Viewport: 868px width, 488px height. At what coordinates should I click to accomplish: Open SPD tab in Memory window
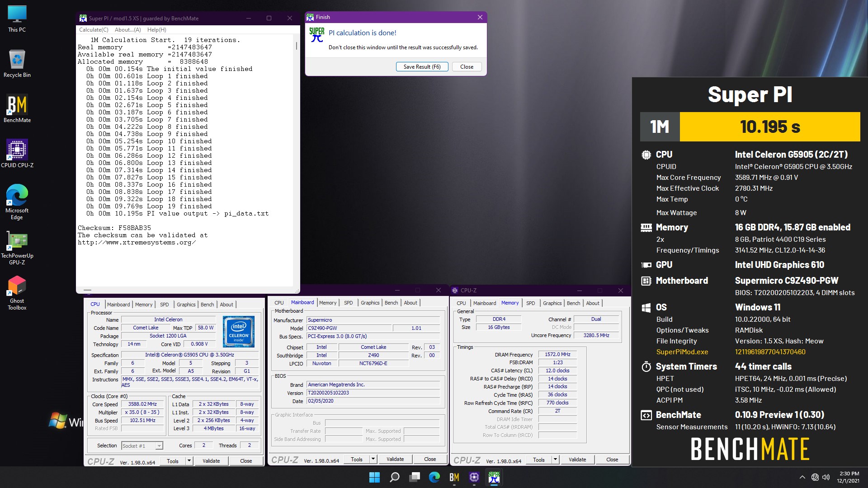point(531,303)
